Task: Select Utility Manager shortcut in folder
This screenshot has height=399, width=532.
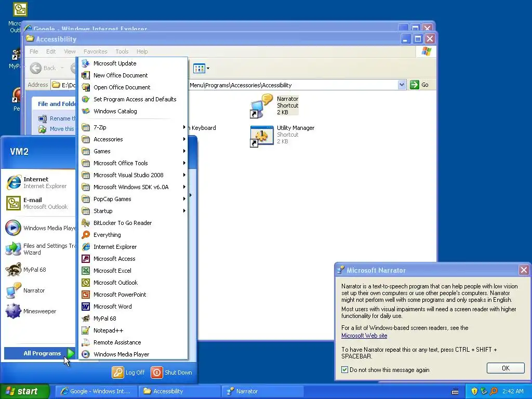Action: click(282, 136)
